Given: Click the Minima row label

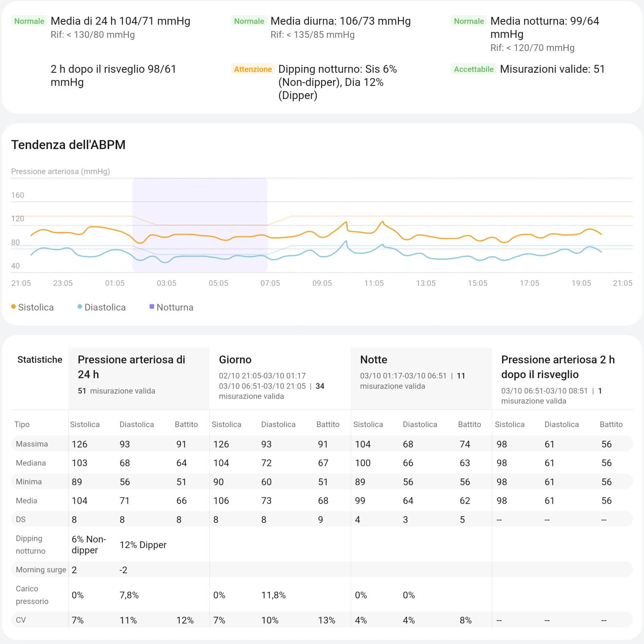Looking at the screenshot, I should tap(29, 482).
